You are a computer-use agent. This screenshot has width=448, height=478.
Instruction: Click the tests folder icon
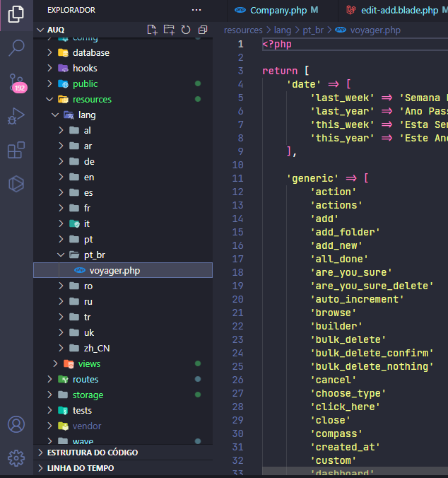[64, 410]
